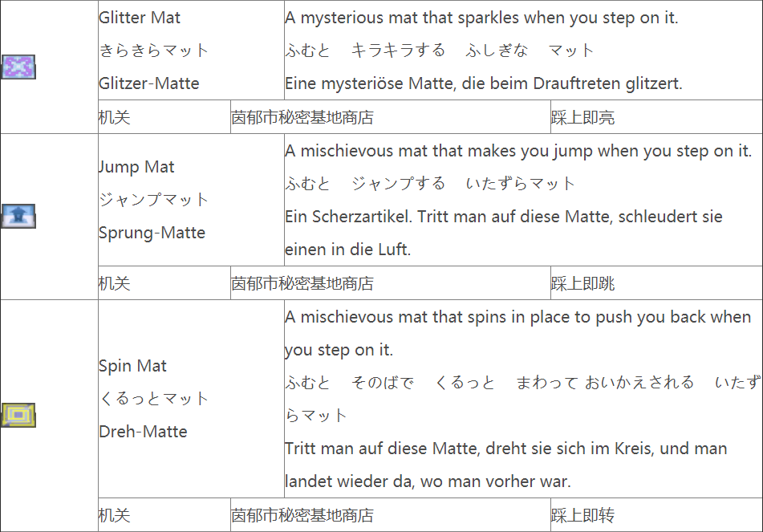Screen dimensions: 763x532
Task: Click the German name "Dreh-Matte"
Action: click(143, 432)
